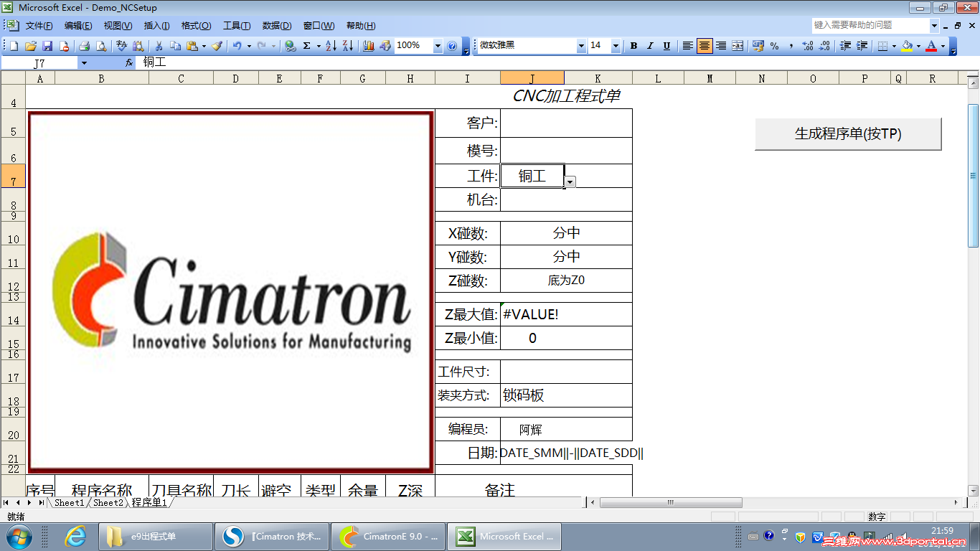Open the 插入(I) menu
This screenshot has width=980, height=551.
(157, 26)
